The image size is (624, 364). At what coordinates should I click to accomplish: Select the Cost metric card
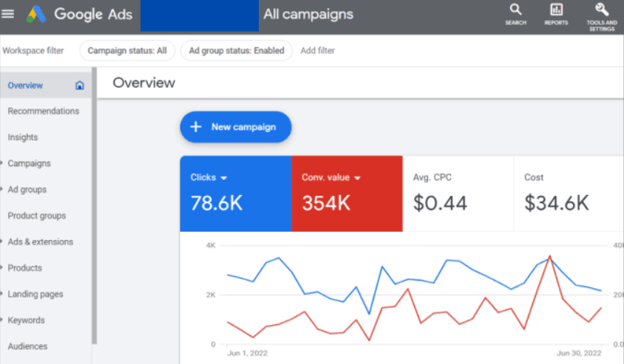568,193
